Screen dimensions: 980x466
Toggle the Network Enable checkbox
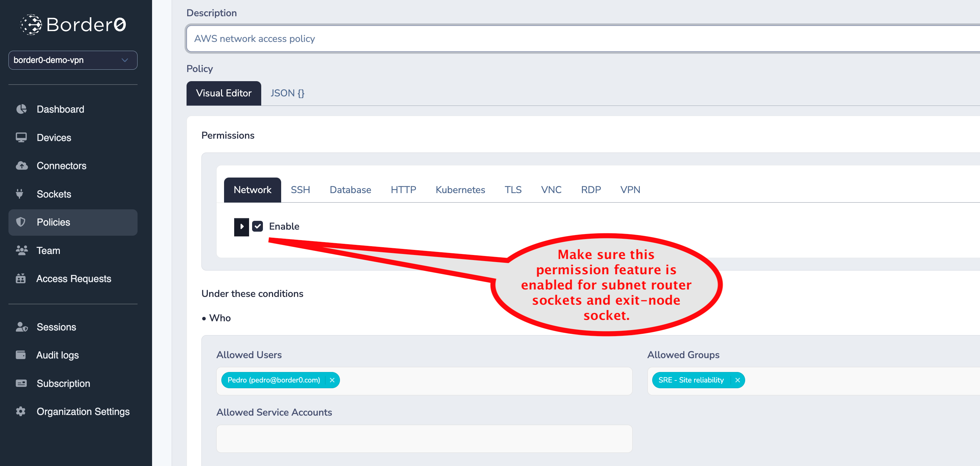coord(258,226)
